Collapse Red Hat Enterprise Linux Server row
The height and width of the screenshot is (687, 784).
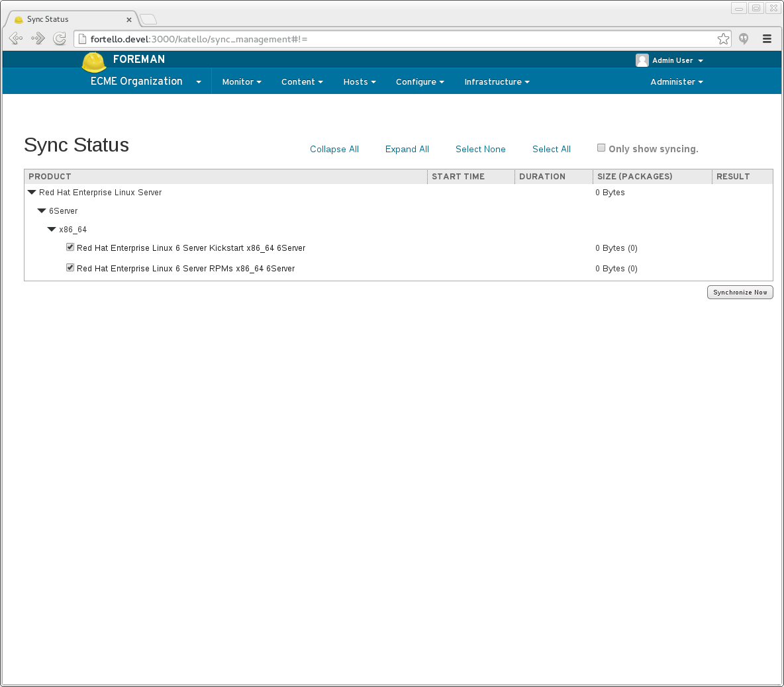click(x=32, y=193)
